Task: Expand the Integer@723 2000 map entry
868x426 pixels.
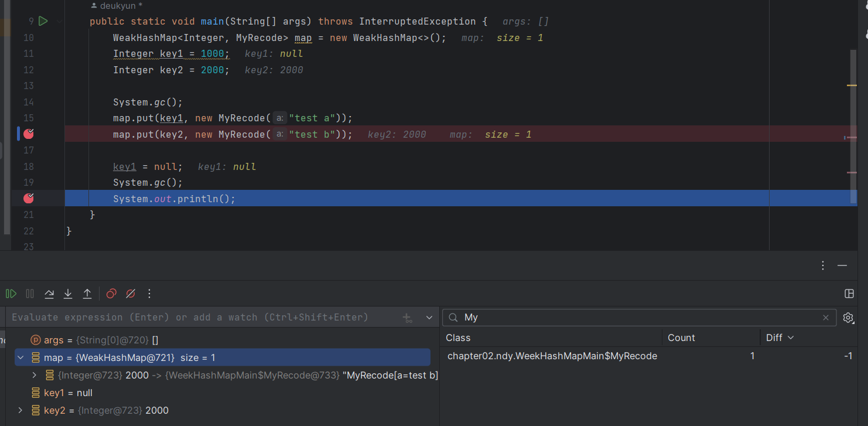Action: pyautogui.click(x=35, y=375)
